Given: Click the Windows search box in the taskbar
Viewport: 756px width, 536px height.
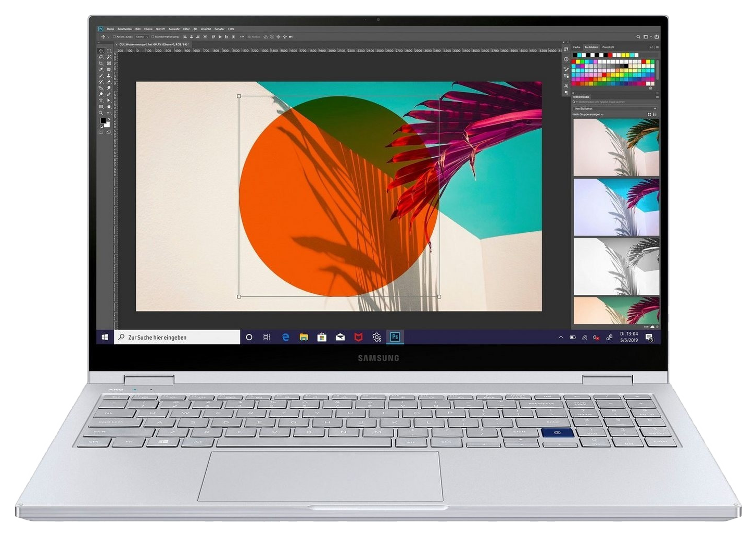Looking at the screenshot, I should [x=177, y=337].
